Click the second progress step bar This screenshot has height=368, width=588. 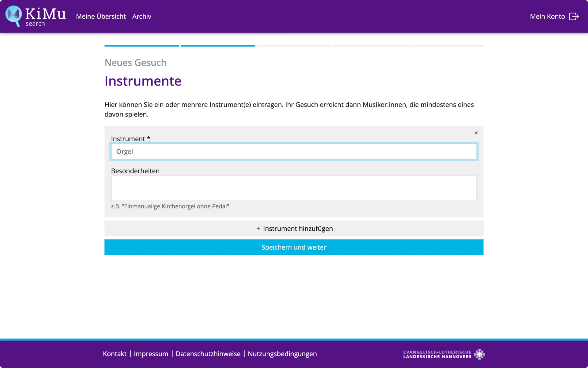(x=218, y=46)
